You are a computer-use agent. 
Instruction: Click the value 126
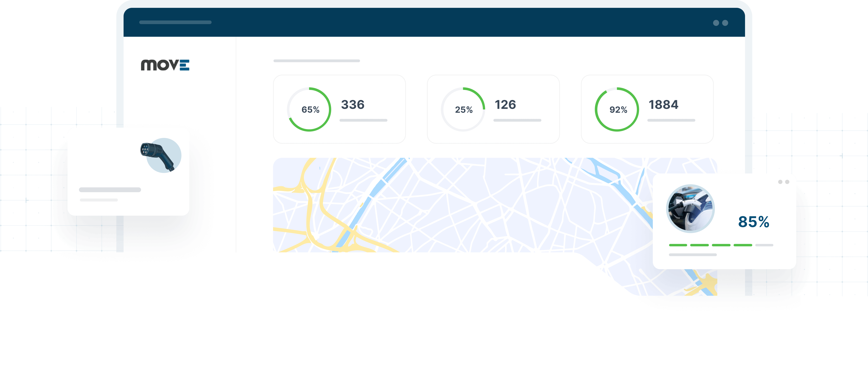click(x=505, y=105)
